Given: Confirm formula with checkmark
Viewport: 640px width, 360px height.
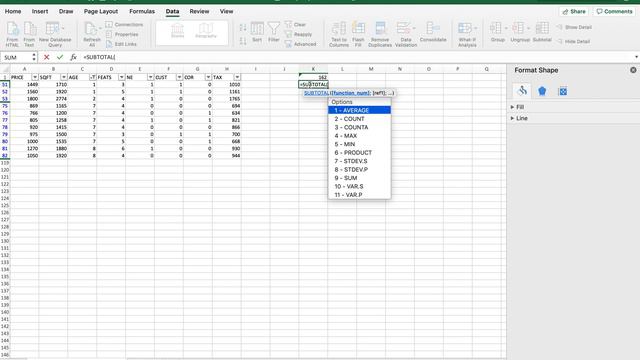Looking at the screenshot, I should pyautogui.click(x=60, y=57).
